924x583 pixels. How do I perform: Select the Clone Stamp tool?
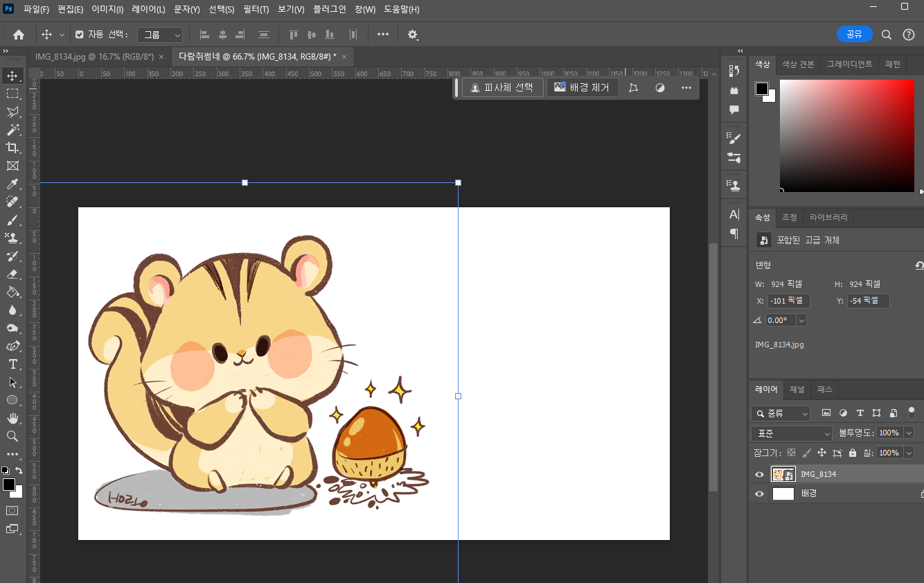pyautogui.click(x=12, y=238)
